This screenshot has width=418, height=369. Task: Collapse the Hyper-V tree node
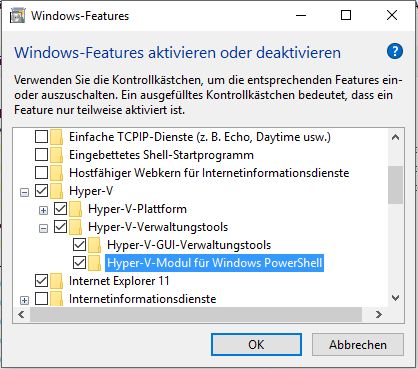[x=24, y=192]
